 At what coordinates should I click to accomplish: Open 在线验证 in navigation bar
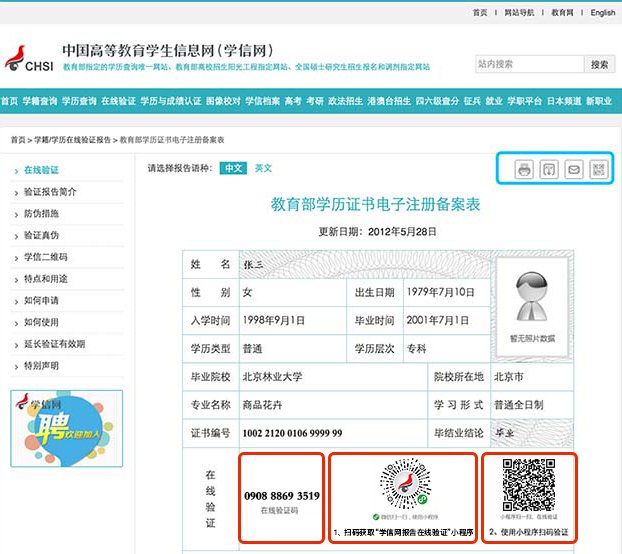click(118, 101)
